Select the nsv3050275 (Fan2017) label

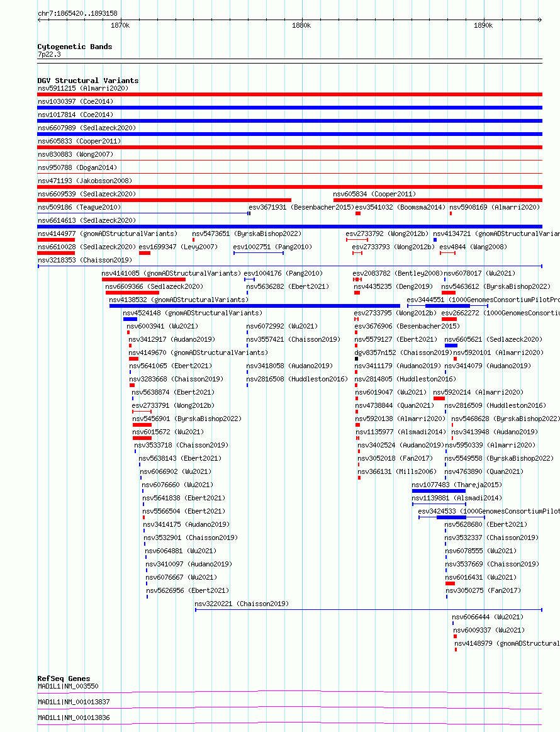[483, 590]
